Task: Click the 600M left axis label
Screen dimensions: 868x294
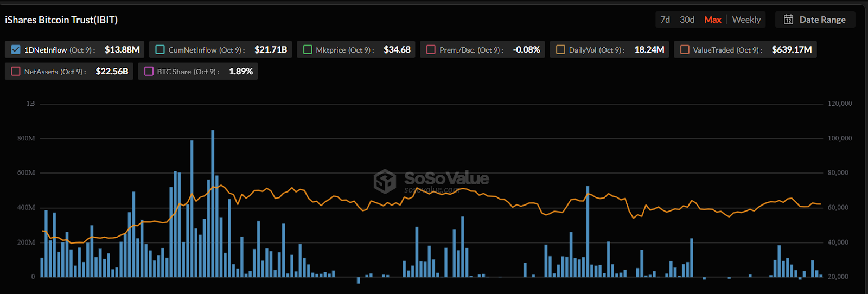Action: pyautogui.click(x=26, y=172)
